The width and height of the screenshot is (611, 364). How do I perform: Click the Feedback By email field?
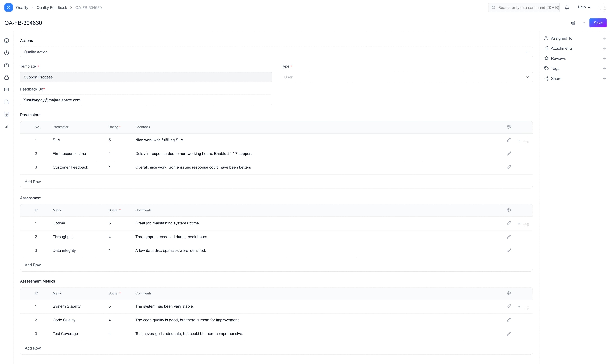pyautogui.click(x=146, y=100)
